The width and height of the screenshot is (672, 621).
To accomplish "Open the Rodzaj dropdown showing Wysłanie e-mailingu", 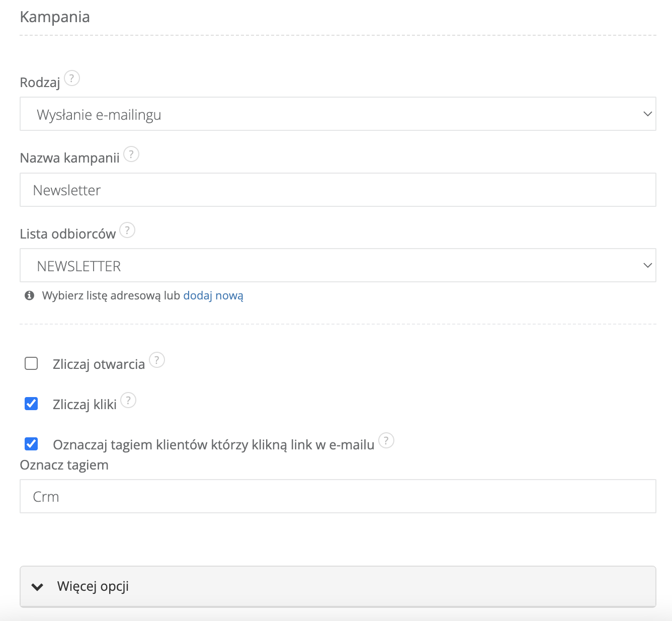I will [338, 114].
